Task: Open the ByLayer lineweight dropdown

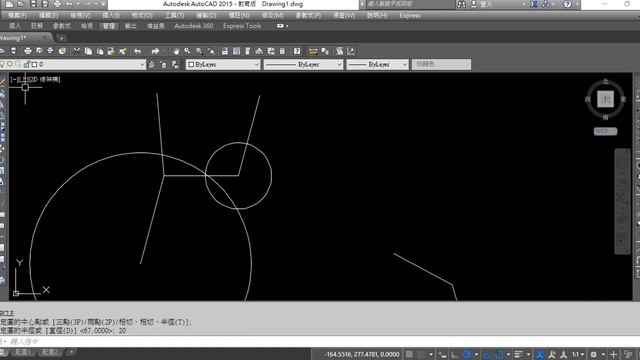Action: [x=404, y=64]
